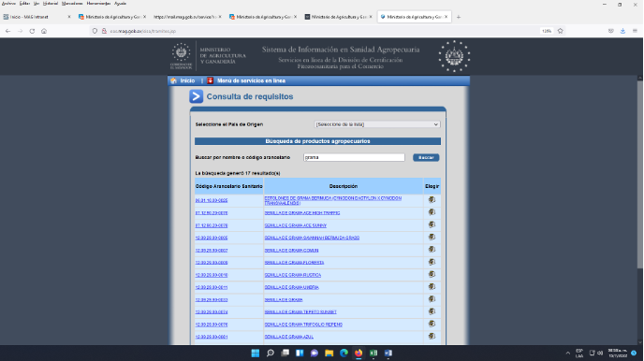Click the Descripción column header
The height and width of the screenshot is (361, 644).
(x=344, y=186)
